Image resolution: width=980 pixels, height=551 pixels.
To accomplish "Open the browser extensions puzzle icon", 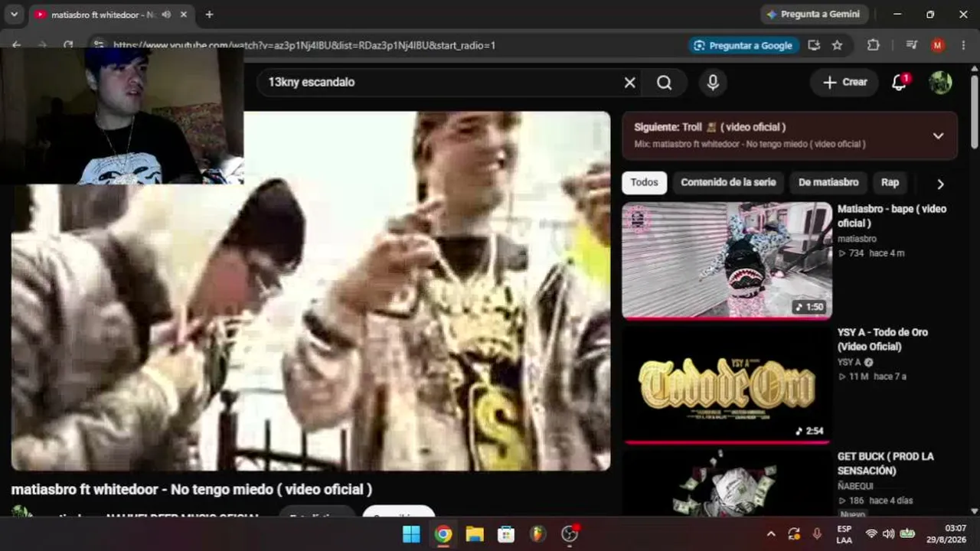I will [x=874, y=45].
